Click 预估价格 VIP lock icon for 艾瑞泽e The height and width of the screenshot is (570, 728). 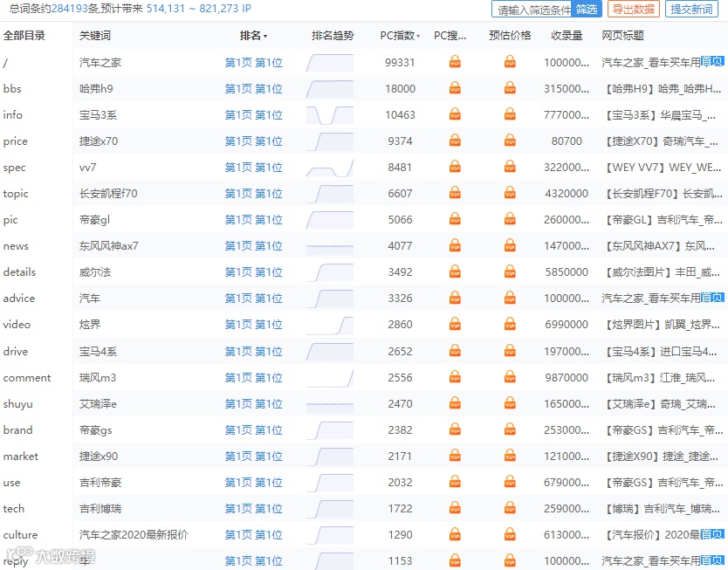[x=510, y=403]
